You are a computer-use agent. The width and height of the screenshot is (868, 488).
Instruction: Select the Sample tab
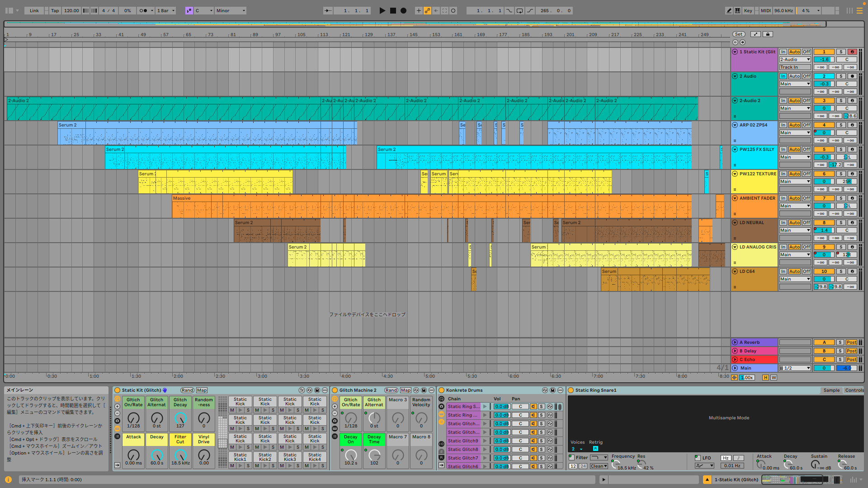pyautogui.click(x=831, y=390)
